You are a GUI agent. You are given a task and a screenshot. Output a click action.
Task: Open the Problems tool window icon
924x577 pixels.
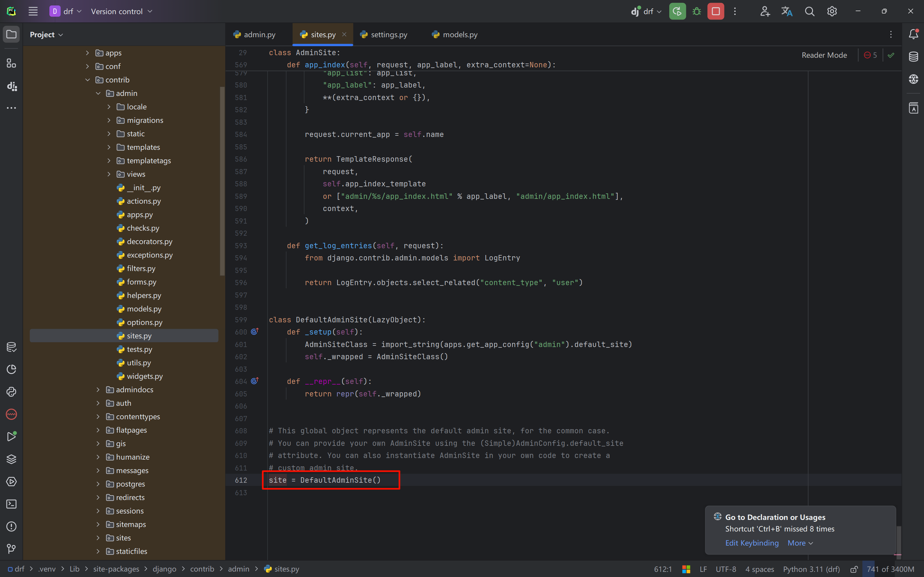pos(12,527)
